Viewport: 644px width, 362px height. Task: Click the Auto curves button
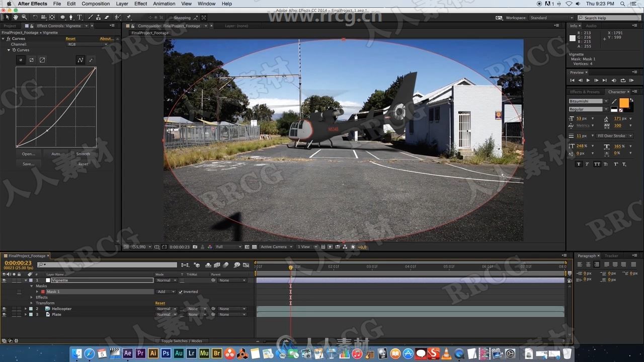[55, 154]
